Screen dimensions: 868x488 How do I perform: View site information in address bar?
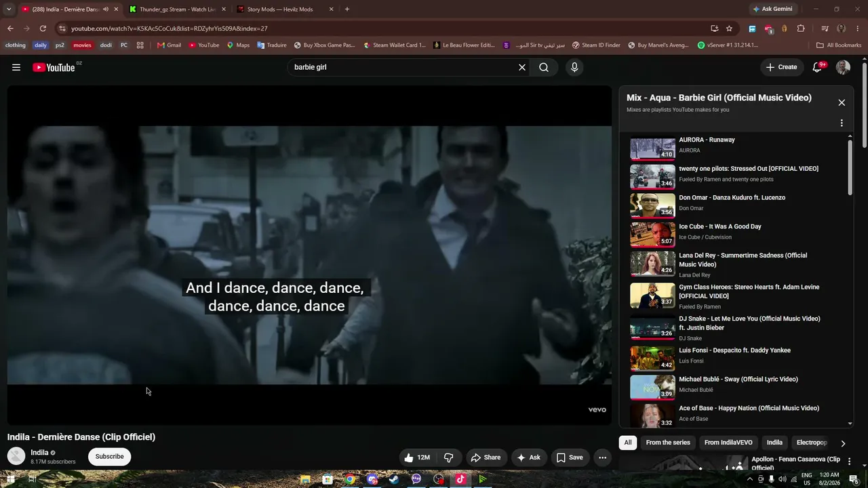(x=62, y=28)
